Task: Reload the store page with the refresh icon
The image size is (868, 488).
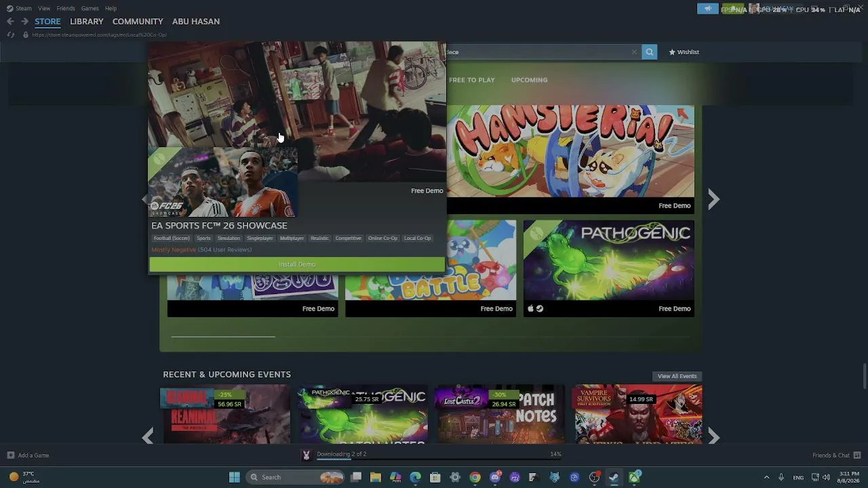Action: 10,35
